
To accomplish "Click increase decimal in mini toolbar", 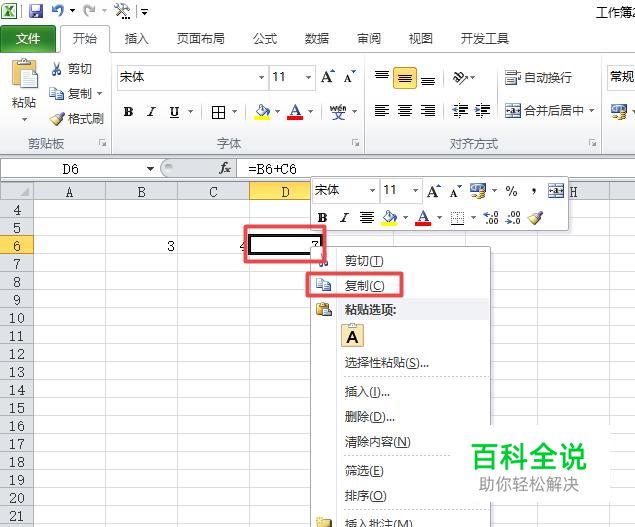I will (491, 218).
